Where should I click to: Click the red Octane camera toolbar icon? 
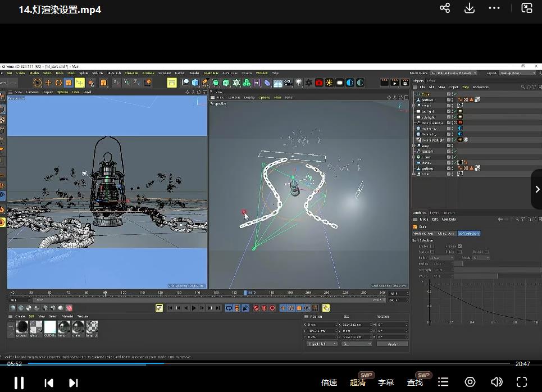tap(319, 83)
